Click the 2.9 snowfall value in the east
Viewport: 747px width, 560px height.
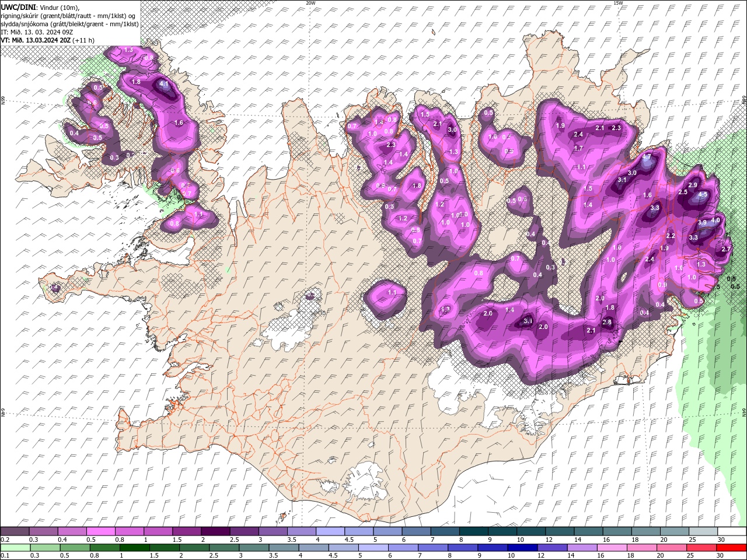(693, 185)
